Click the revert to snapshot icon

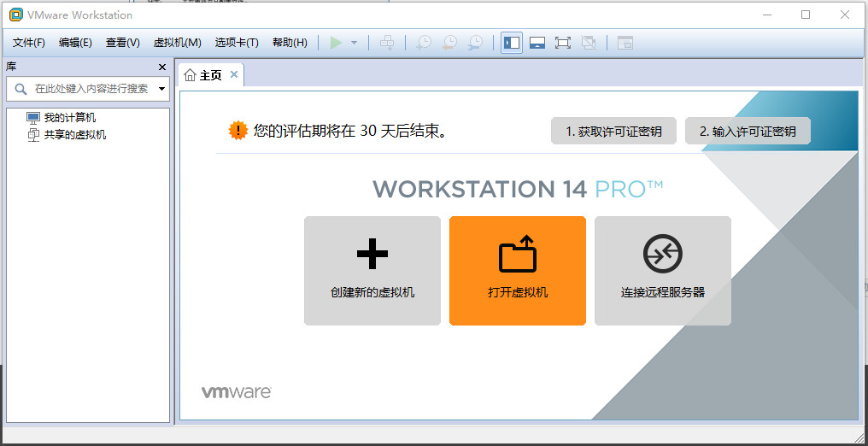click(x=449, y=43)
